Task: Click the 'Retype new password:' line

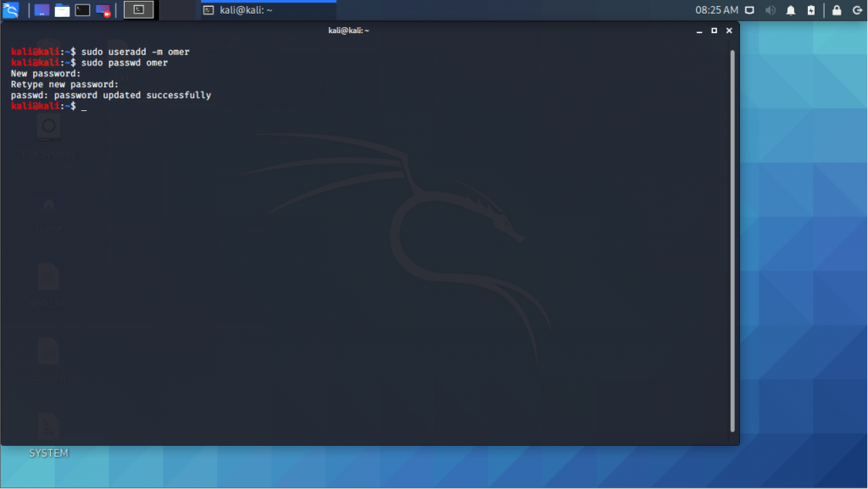Action: (64, 85)
